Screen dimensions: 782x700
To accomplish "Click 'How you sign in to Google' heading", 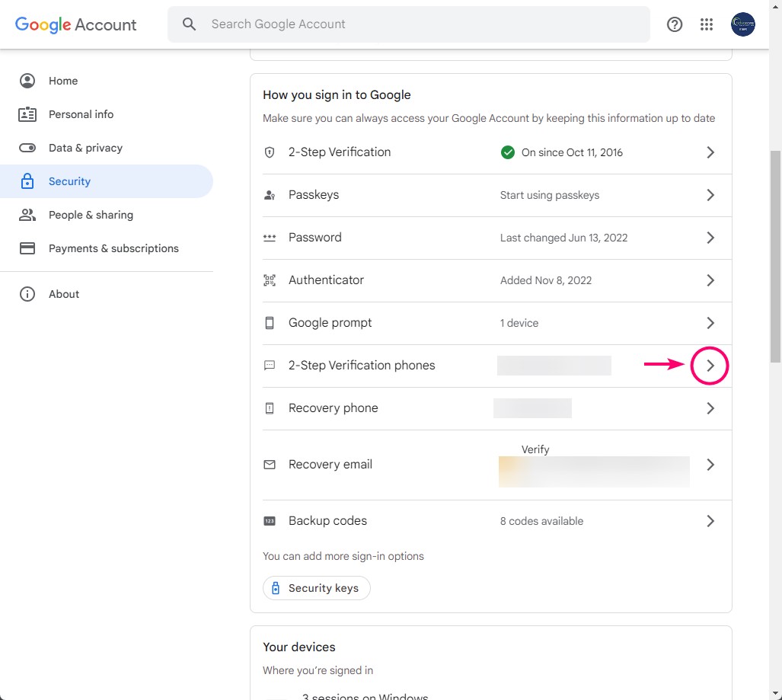I will 337,94.
